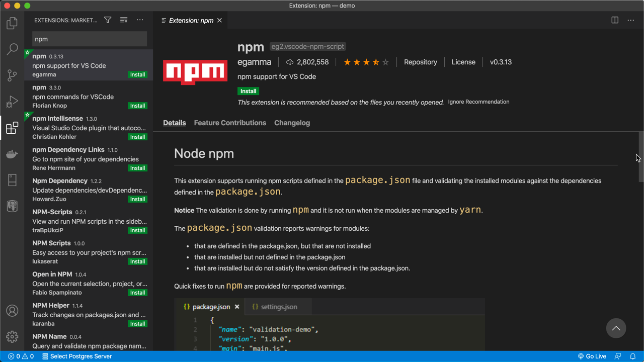This screenshot has width=644, height=362.
Task: Click Ignore Recommendation
Action: 478,102
